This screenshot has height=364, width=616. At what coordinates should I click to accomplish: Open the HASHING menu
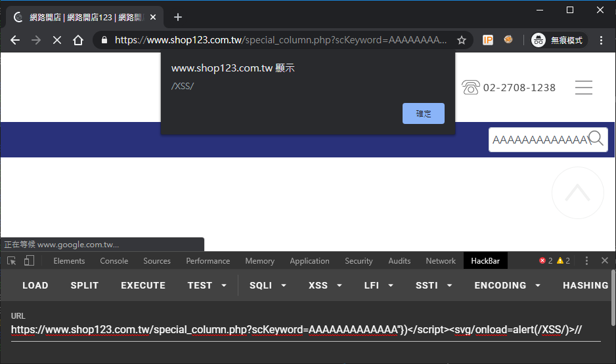(x=585, y=285)
